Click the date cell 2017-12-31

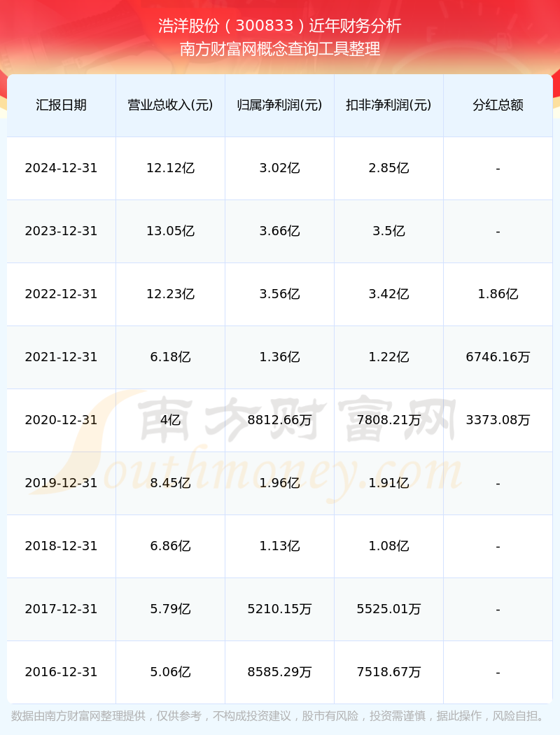(x=62, y=609)
